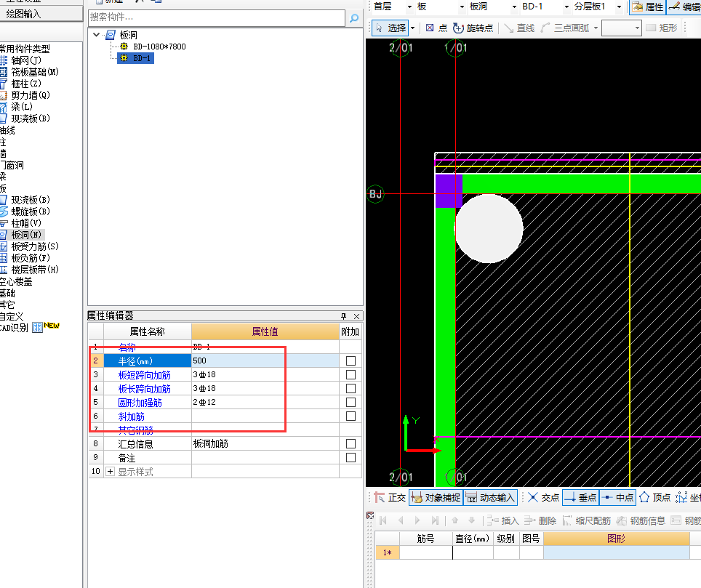Open the empty combo box beside 三点画弧

(622, 28)
